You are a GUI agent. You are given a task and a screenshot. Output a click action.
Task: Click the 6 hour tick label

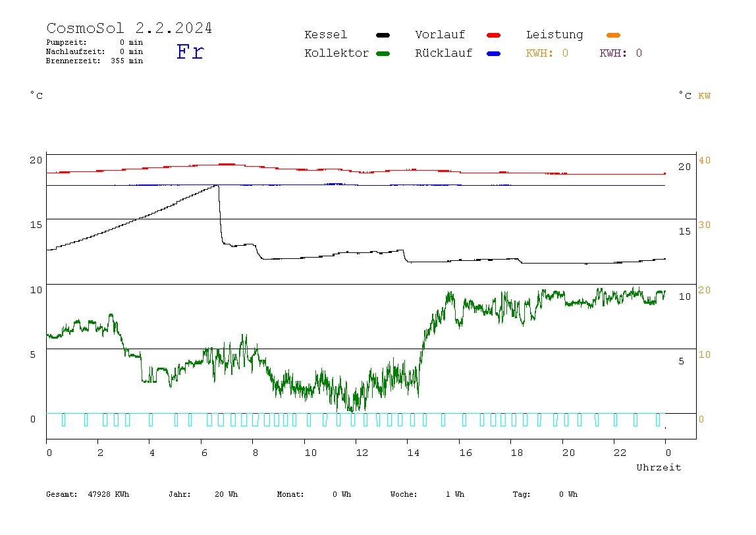coord(204,453)
